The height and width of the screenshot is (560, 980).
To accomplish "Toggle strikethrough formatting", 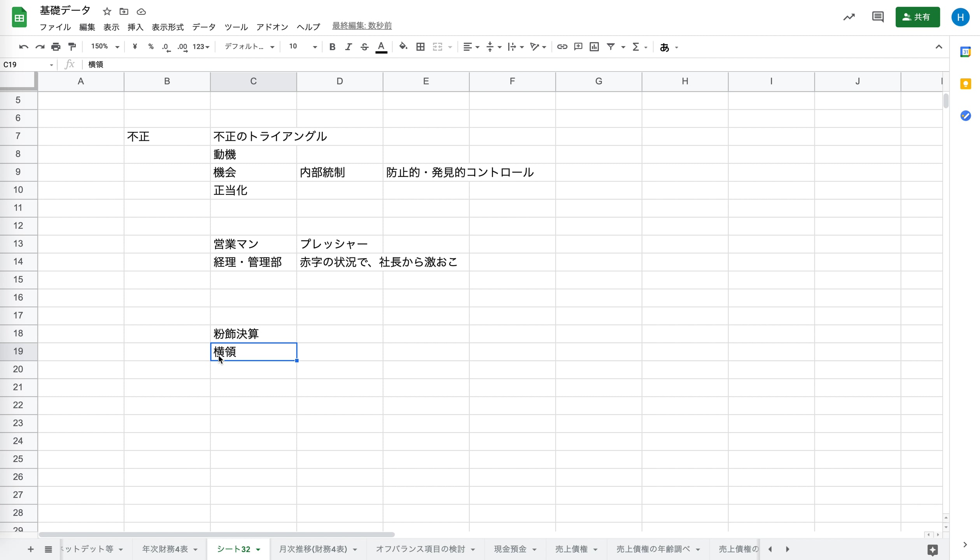I will coord(364,47).
